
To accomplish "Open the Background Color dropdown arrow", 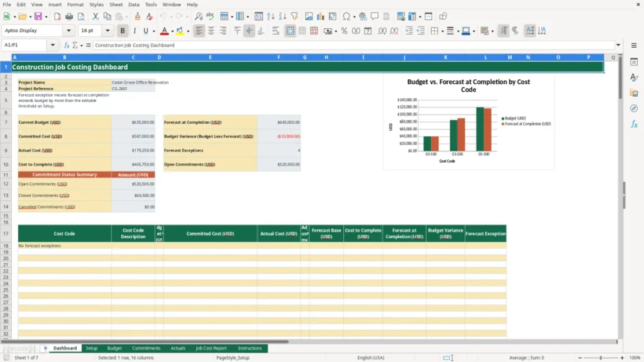I will [x=188, y=31].
